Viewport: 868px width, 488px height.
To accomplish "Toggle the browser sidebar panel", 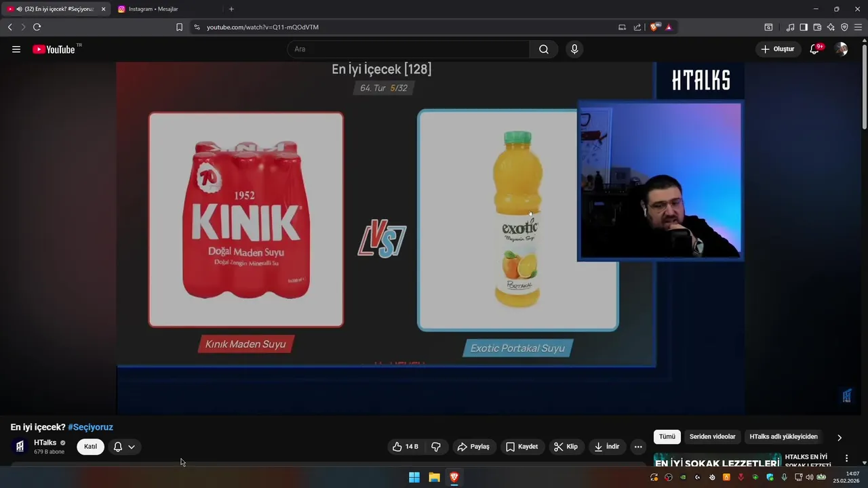I will [x=804, y=27].
